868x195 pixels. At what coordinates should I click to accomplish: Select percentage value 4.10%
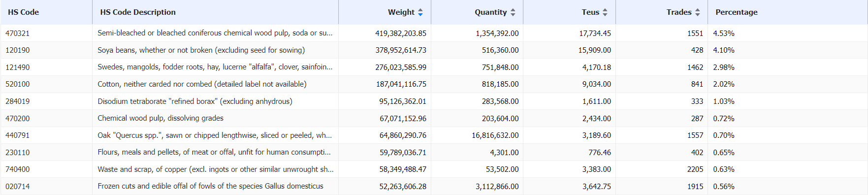coord(724,50)
